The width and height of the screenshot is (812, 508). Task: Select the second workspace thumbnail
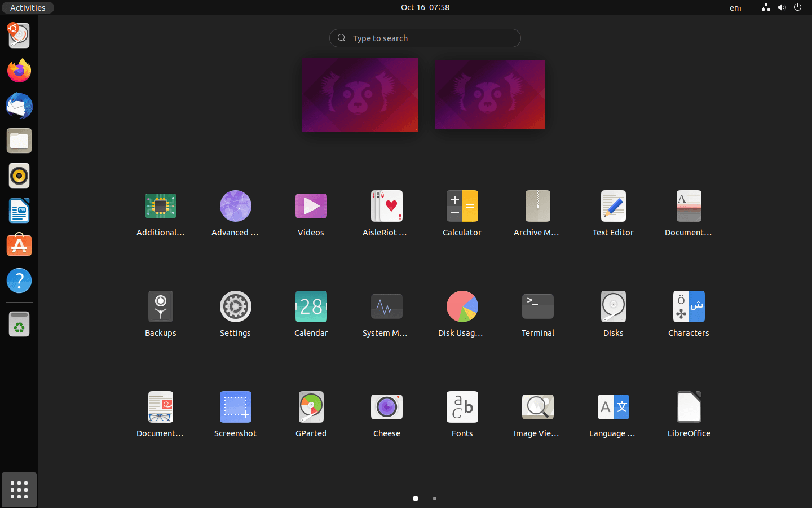click(x=490, y=94)
